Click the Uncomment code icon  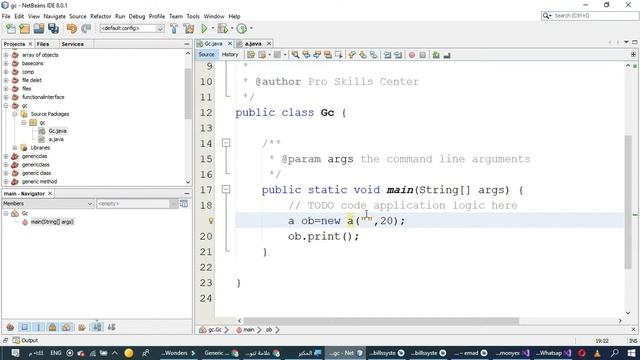pyautogui.click(x=447, y=55)
